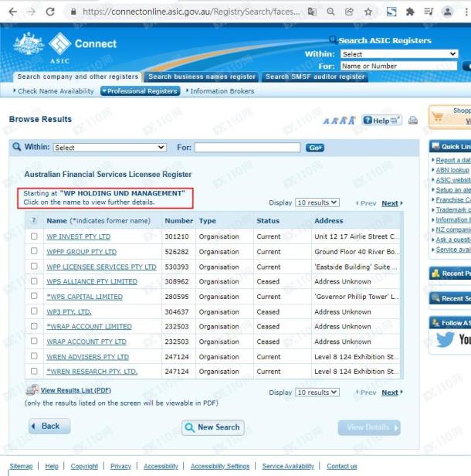Reload the page with the refresh icon
The width and height of the screenshot is (471, 476).
tap(50, 12)
